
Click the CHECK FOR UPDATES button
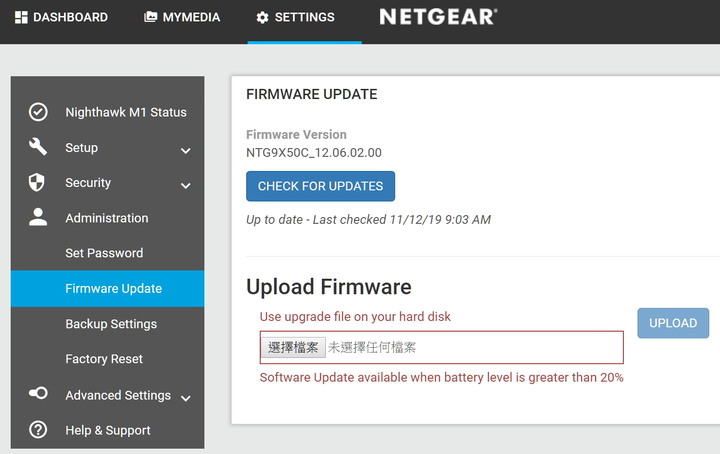[321, 186]
